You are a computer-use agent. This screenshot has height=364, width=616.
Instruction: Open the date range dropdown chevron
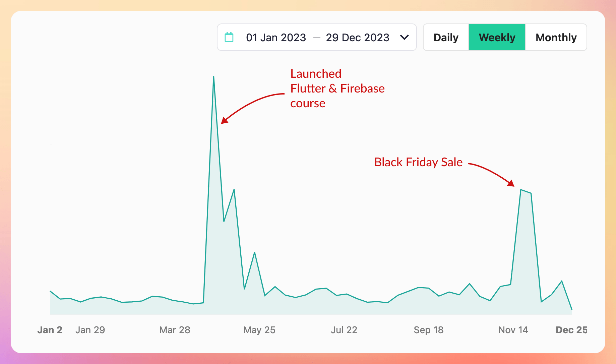coord(405,38)
